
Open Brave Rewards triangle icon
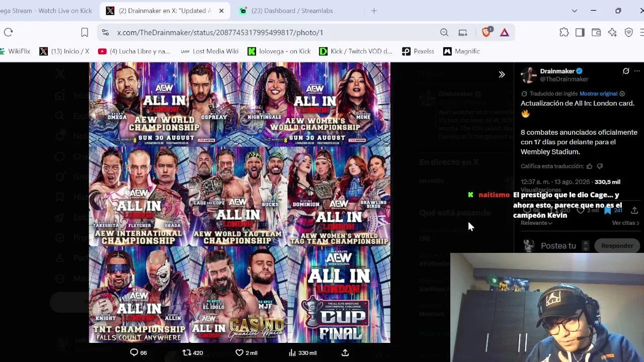[505, 33]
